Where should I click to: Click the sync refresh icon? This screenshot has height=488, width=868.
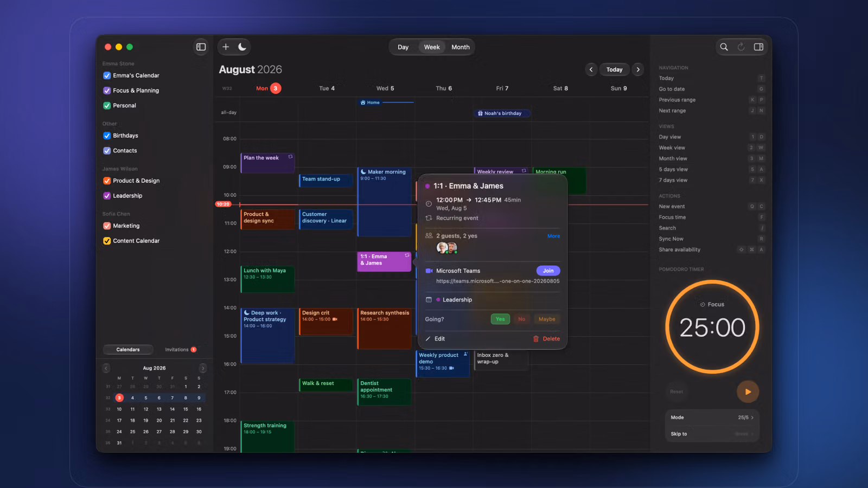point(741,47)
